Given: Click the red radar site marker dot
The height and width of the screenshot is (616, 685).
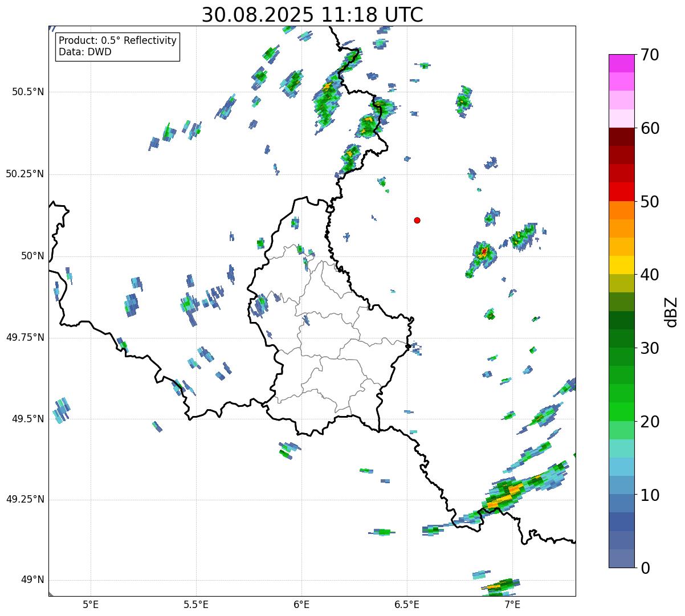Looking at the screenshot, I should [x=417, y=220].
